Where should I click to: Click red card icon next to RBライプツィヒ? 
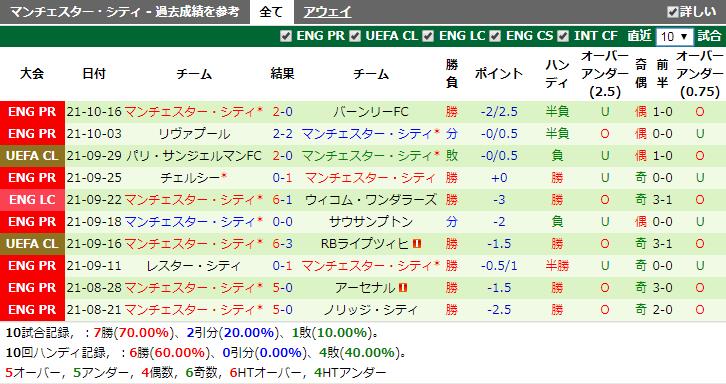click(x=417, y=243)
